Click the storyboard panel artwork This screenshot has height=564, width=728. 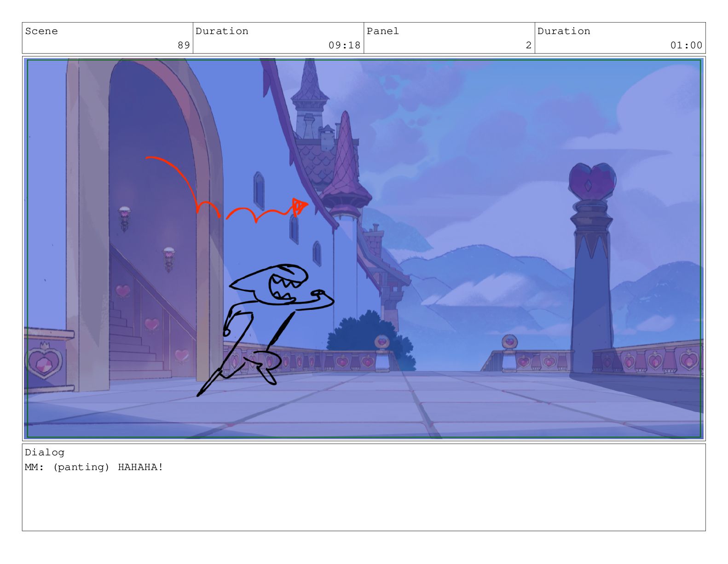[364, 249]
